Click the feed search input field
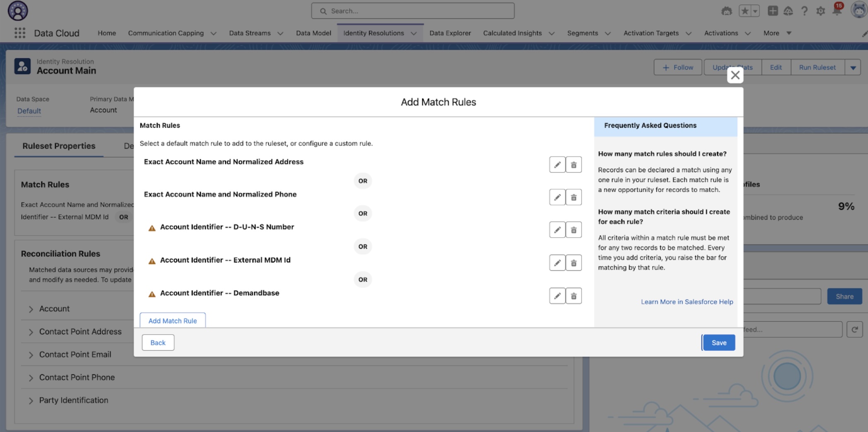This screenshot has width=868, height=432. point(793,330)
